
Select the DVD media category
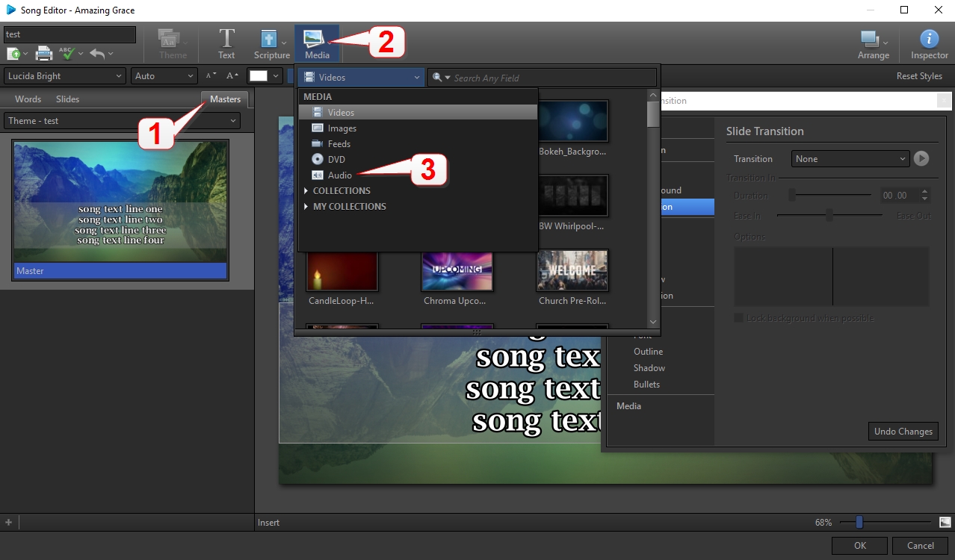click(335, 159)
